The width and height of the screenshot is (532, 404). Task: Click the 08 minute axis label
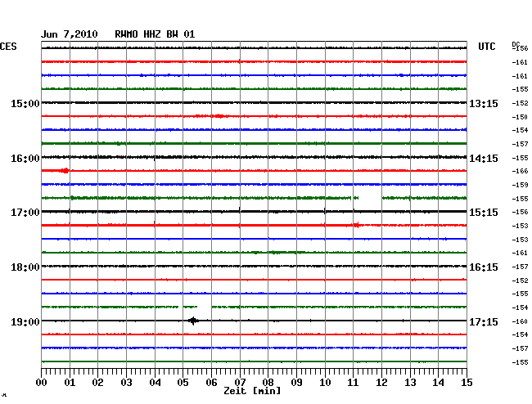(x=268, y=383)
